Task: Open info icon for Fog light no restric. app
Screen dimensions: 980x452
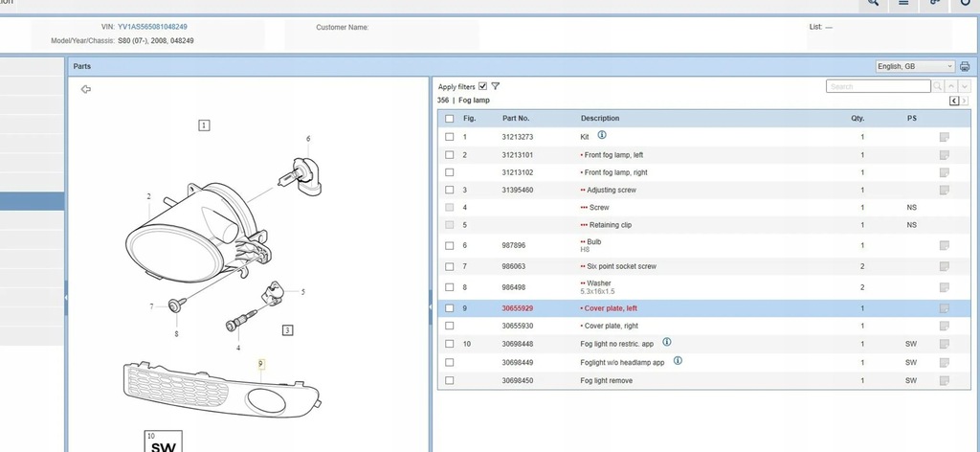Action: click(x=667, y=342)
